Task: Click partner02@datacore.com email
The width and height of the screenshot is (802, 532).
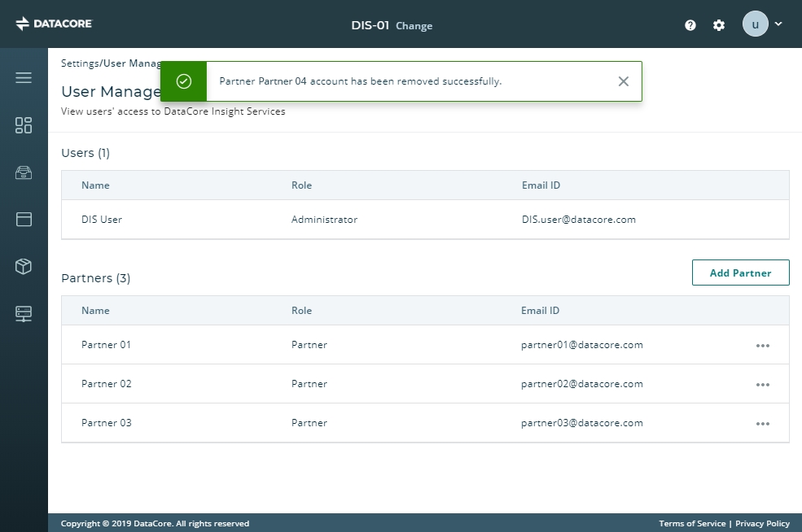Action: 582,384
